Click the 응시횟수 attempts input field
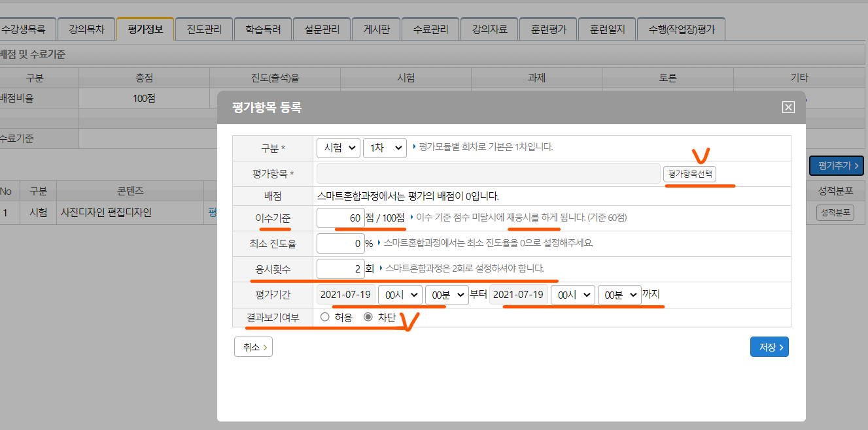This screenshot has height=430, width=868. tap(340, 269)
